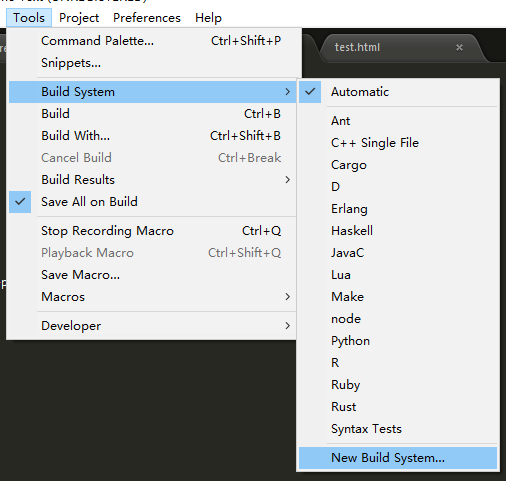Open the Preferences menu
The image size is (506, 481).
pos(147,18)
